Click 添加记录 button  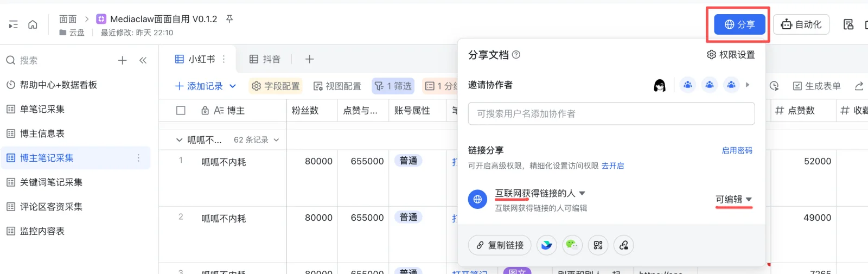[x=199, y=86]
